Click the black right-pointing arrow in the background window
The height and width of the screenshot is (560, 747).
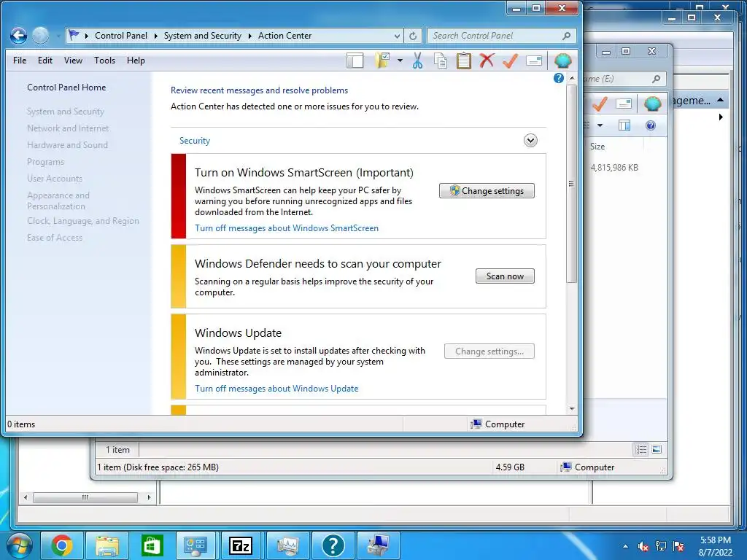click(x=721, y=117)
